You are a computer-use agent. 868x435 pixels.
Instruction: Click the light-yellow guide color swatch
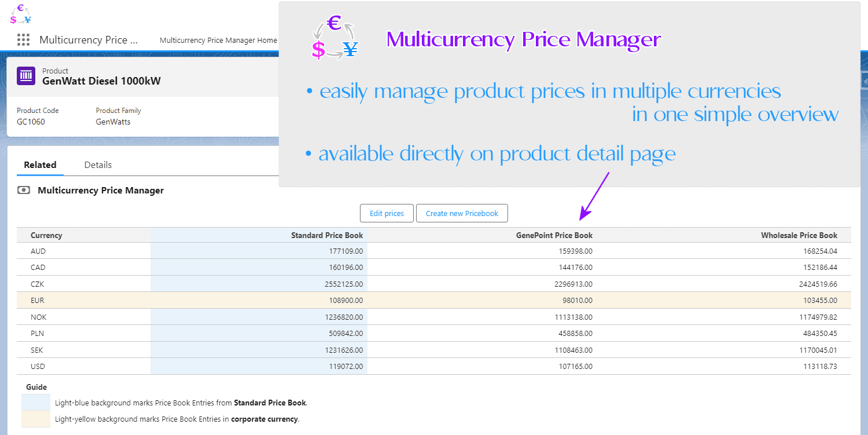(36, 419)
